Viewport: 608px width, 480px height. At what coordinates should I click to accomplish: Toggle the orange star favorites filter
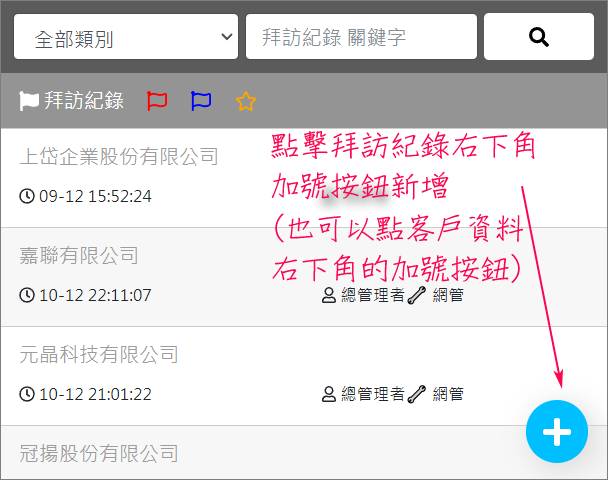pos(245,101)
